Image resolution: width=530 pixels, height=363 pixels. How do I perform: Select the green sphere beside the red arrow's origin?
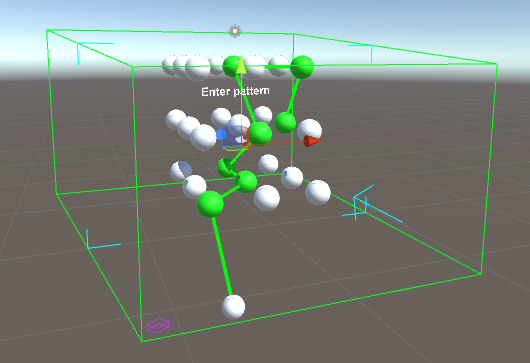(x=260, y=134)
